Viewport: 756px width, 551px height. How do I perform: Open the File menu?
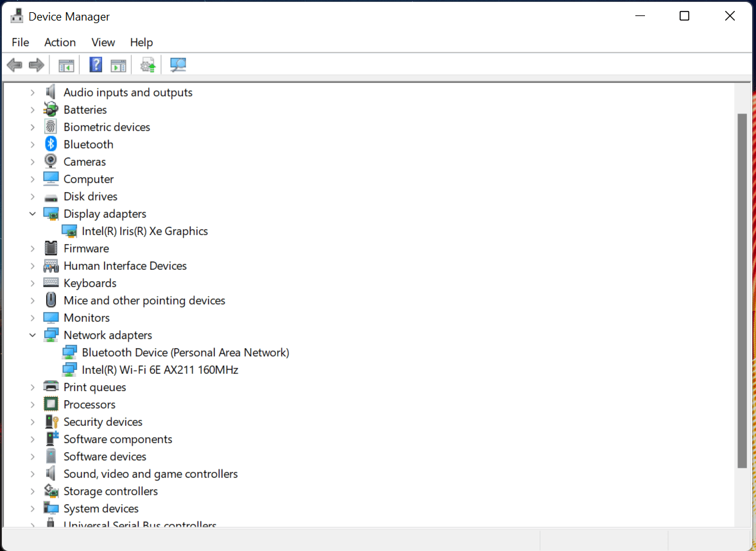click(x=20, y=42)
